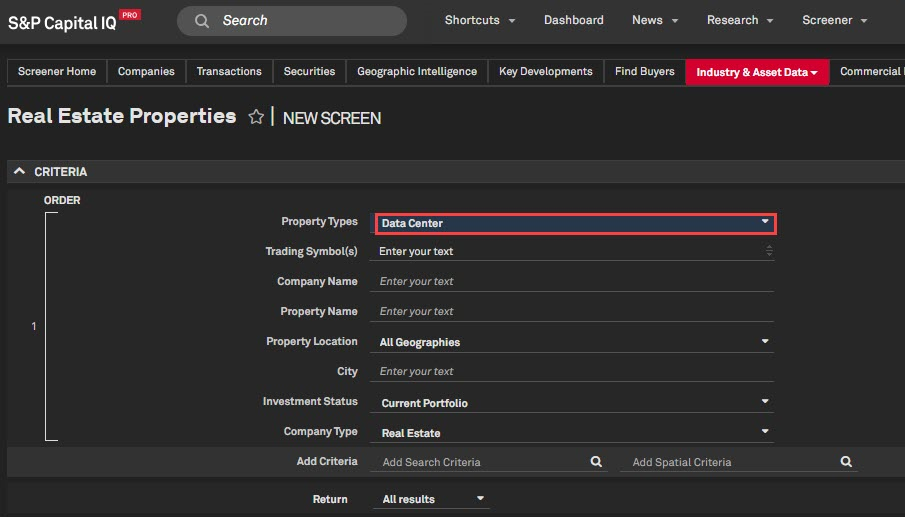Click the search magnifier icon in top bar
Screen dimensions: 905x517
(x=202, y=21)
